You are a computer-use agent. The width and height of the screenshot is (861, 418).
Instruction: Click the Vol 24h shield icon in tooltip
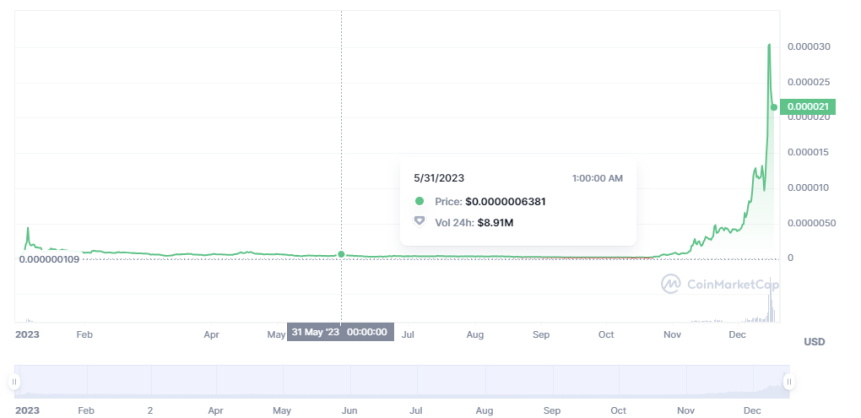(420, 221)
